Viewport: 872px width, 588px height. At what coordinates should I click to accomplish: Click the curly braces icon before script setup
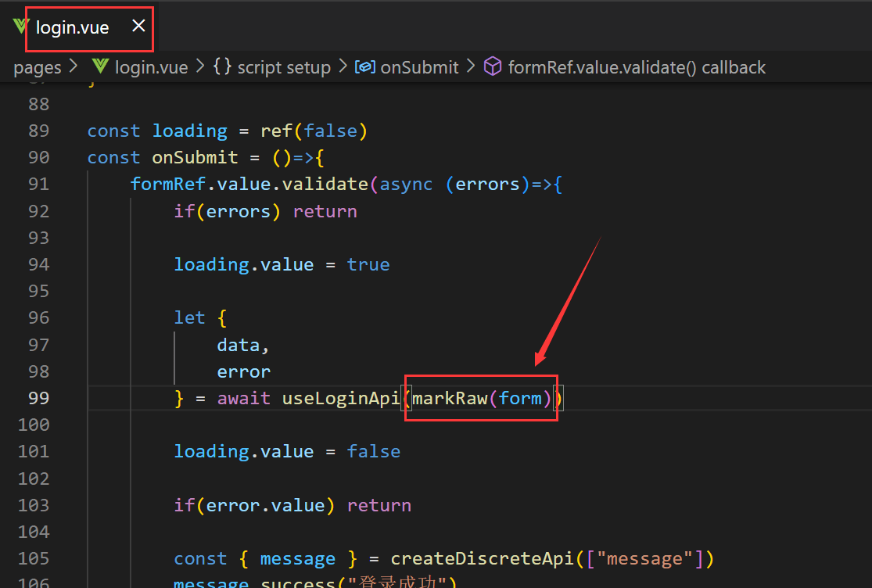pyautogui.click(x=222, y=66)
